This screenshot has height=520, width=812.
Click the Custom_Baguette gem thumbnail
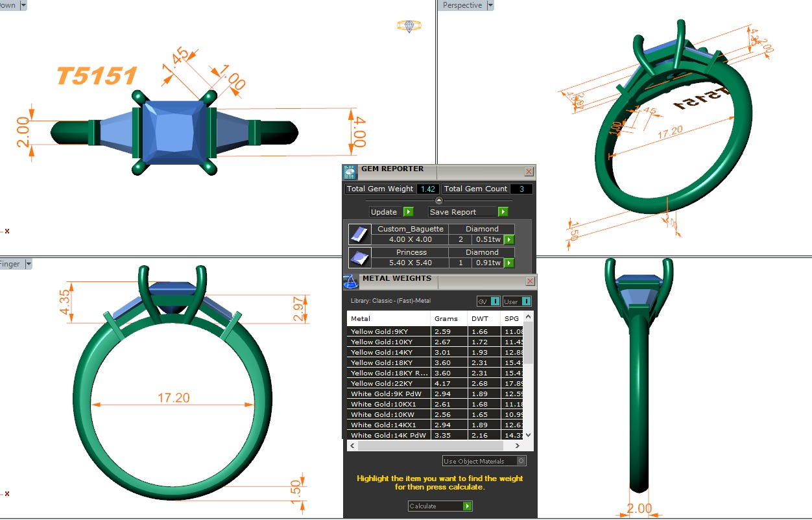[x=359, y=234]
